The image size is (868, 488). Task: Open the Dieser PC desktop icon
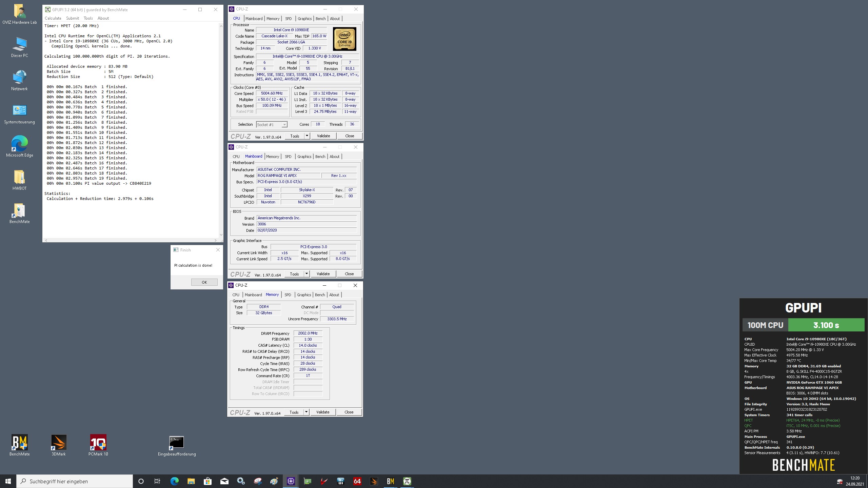pyautogui.click(x=19, y=47)
